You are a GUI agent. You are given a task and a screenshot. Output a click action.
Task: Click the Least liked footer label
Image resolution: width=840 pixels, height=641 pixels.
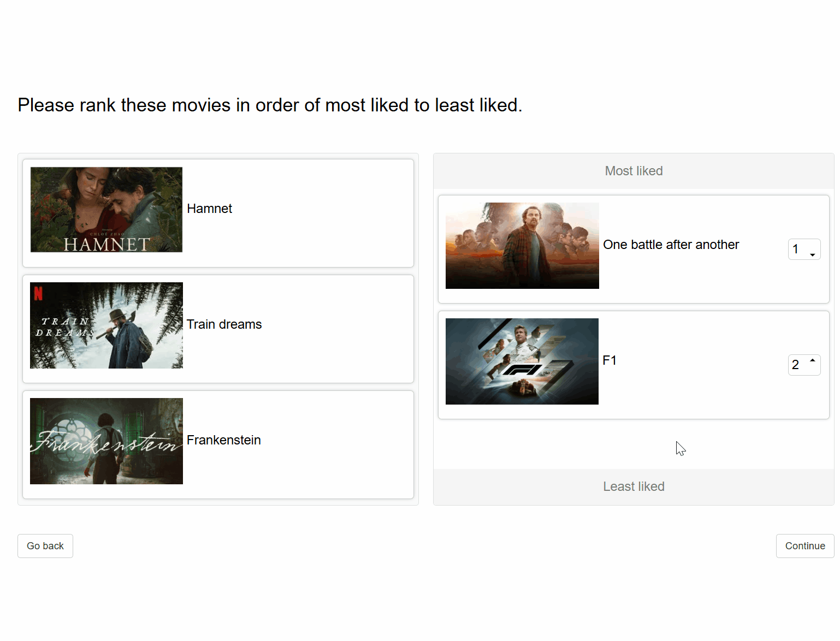pos(634,486)
